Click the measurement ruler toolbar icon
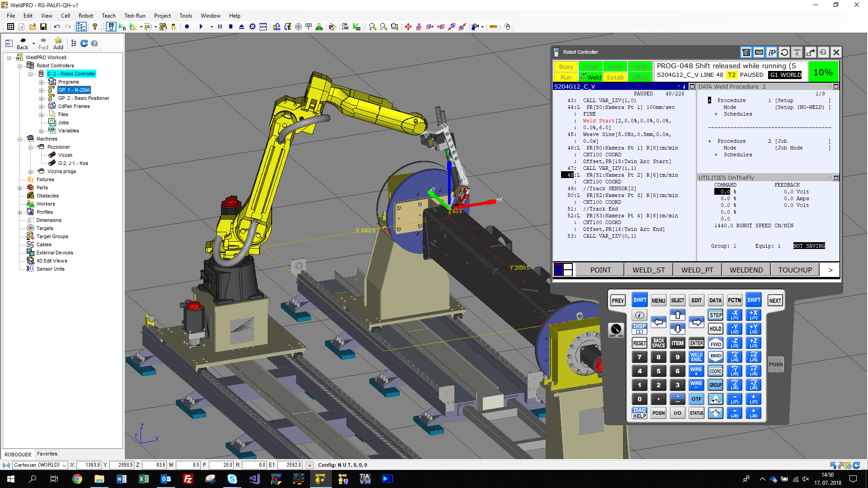Screen dimensions: 868x488 pyautogui.click(x=493, y=27)
